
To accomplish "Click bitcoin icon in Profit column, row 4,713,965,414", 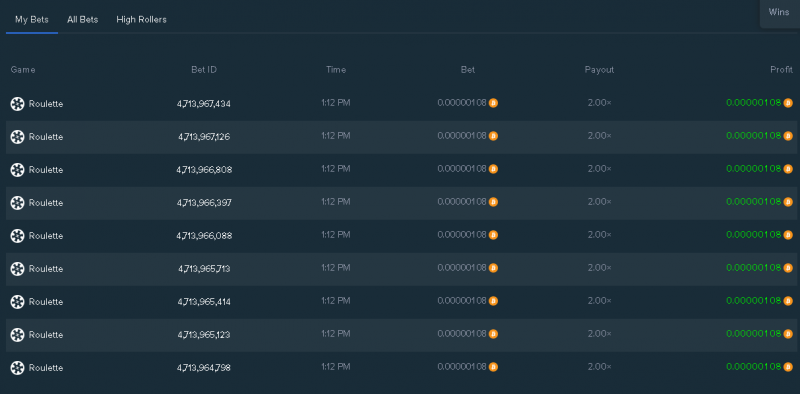I will coord(788,301).
